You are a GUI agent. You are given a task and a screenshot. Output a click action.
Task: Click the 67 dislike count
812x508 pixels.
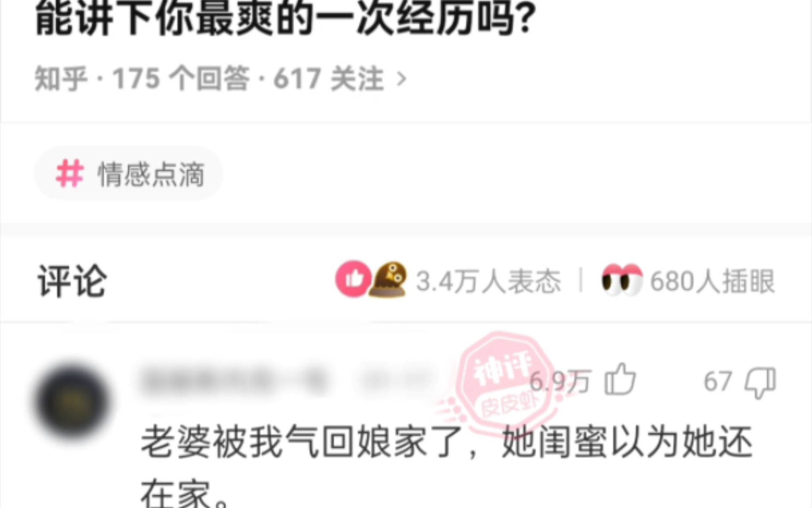718,381
